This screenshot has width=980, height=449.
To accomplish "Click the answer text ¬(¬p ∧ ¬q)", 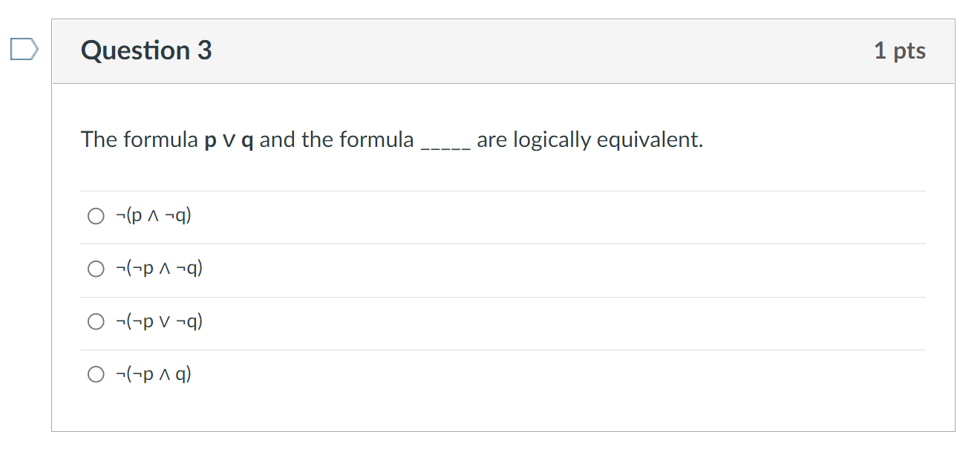I will 161,268.
